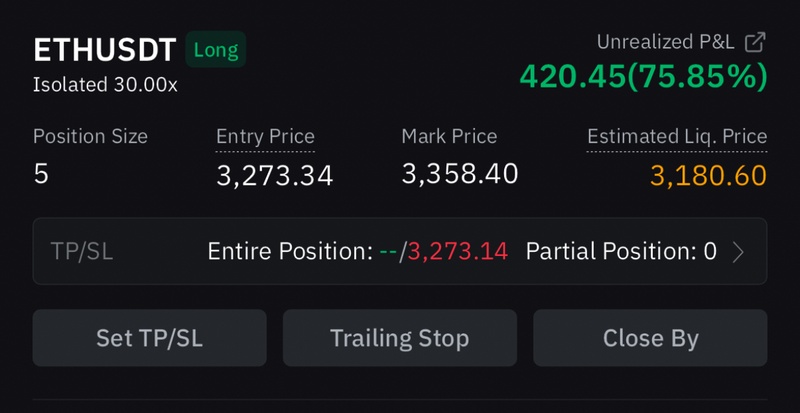Tap the 3,180.60 liquidation price value
The image size is (800, 413).
tap(708, 177)
